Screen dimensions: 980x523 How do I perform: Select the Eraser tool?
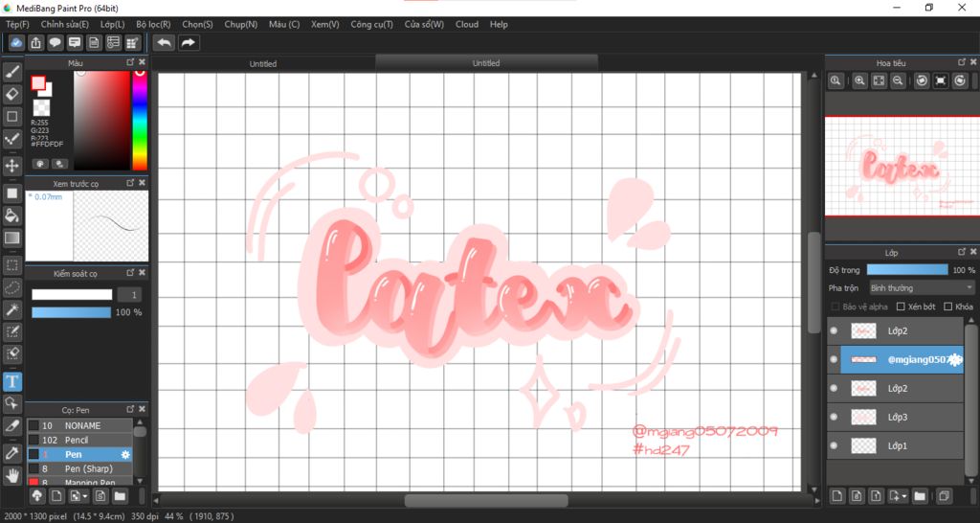click(11, 94)
